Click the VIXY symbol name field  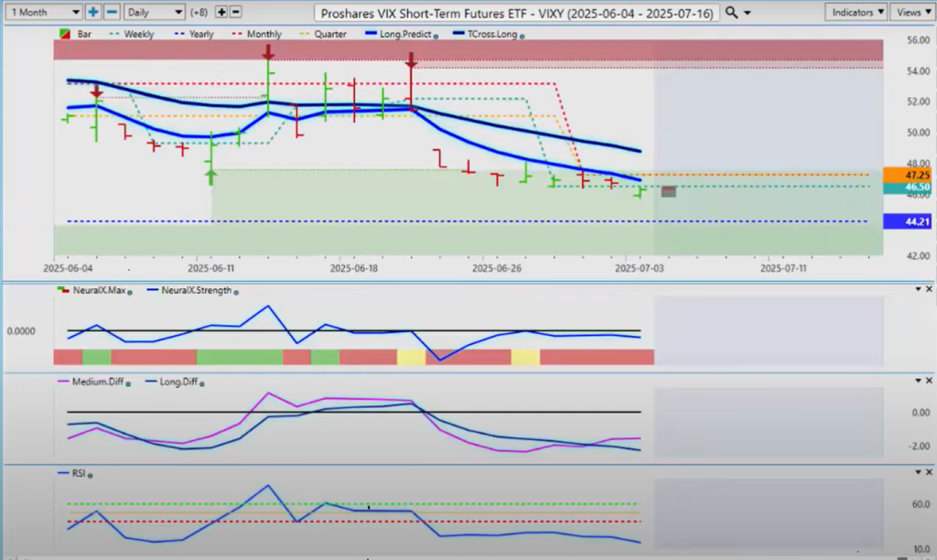click(x=516, y=13)
